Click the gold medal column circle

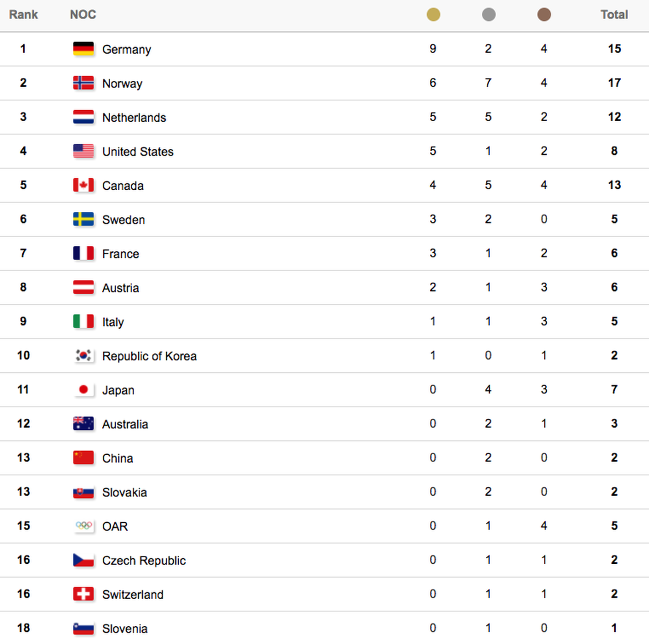pos(433,15)
